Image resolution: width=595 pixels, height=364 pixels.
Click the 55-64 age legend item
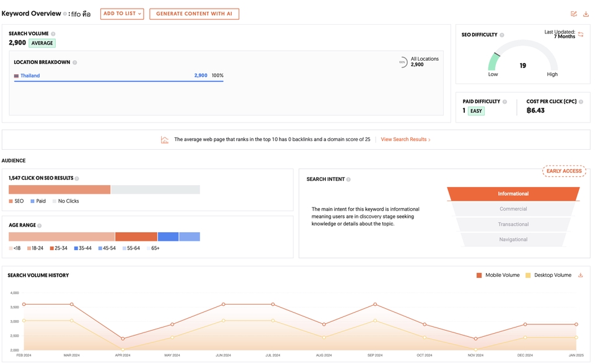pos(131,248)
